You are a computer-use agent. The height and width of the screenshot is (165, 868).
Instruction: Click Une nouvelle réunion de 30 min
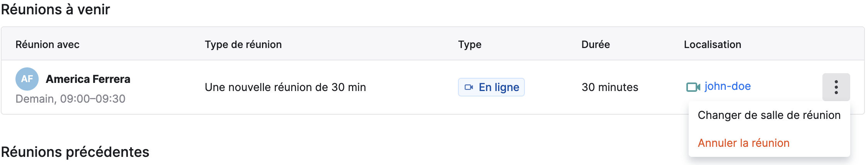[285, 87]
